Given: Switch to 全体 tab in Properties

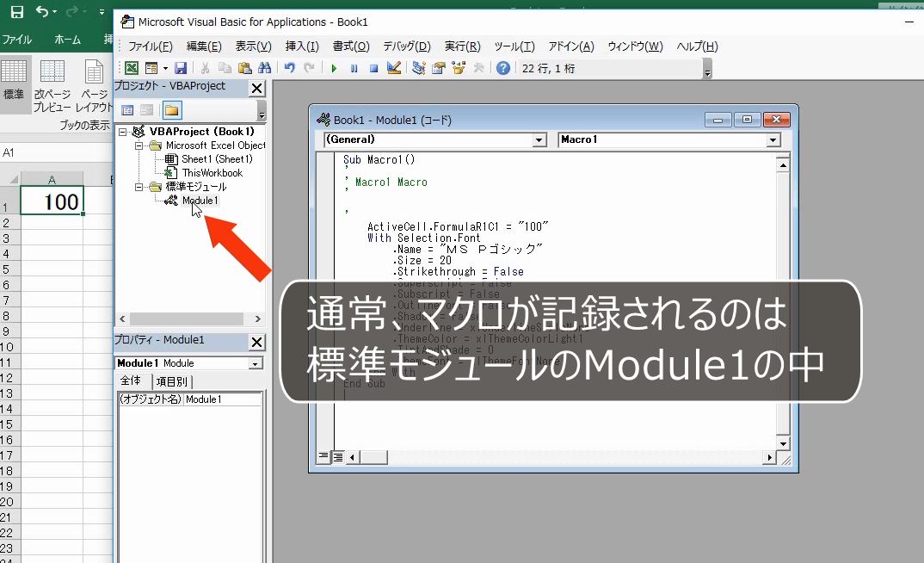Looking at the screenshot, I should click(x=131, y=380).
